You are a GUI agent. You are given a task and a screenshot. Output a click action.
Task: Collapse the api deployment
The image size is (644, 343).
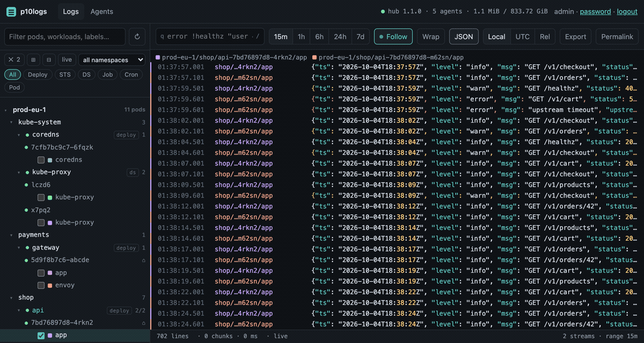pos(19,311)
